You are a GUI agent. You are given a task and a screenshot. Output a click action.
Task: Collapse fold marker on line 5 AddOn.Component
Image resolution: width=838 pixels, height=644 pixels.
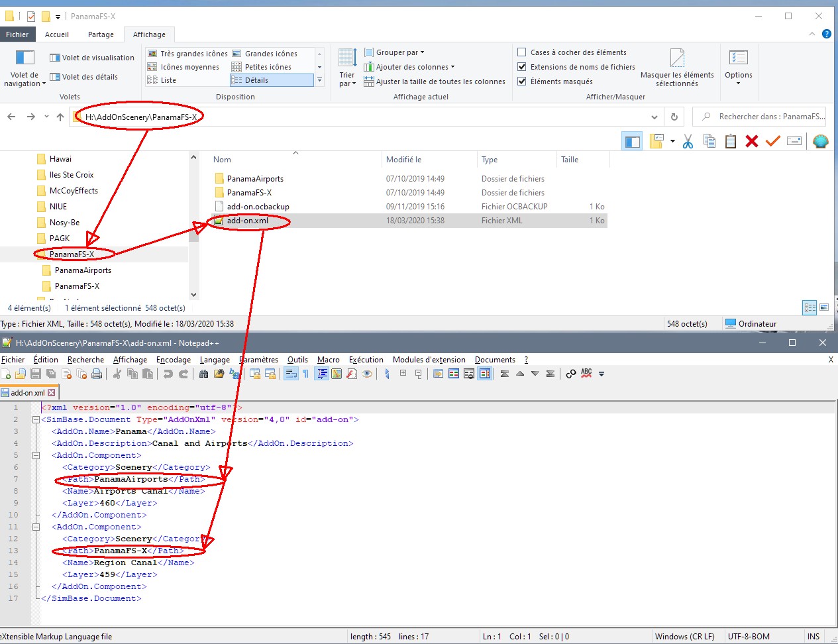pyautogui.click(x=36, y=455)
